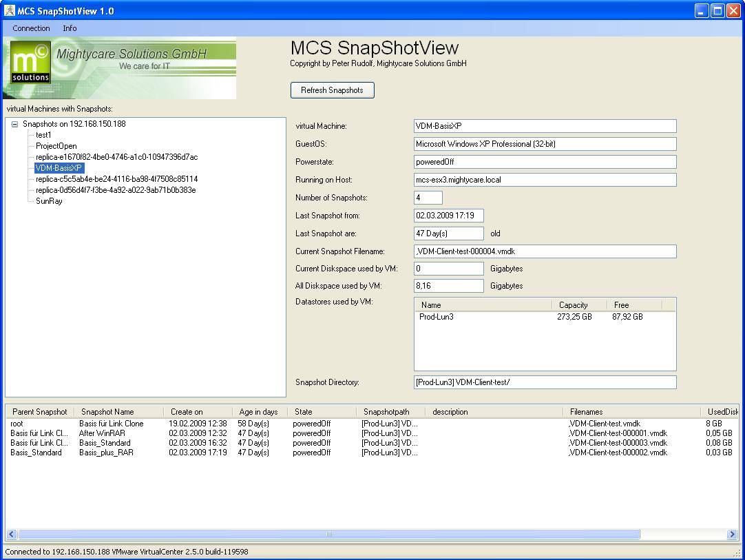Viewport: 745px width, 560px height.
Task: Click the VDM-Client-test-000001.vmdk filename
Action: click(x=618, y=433)
